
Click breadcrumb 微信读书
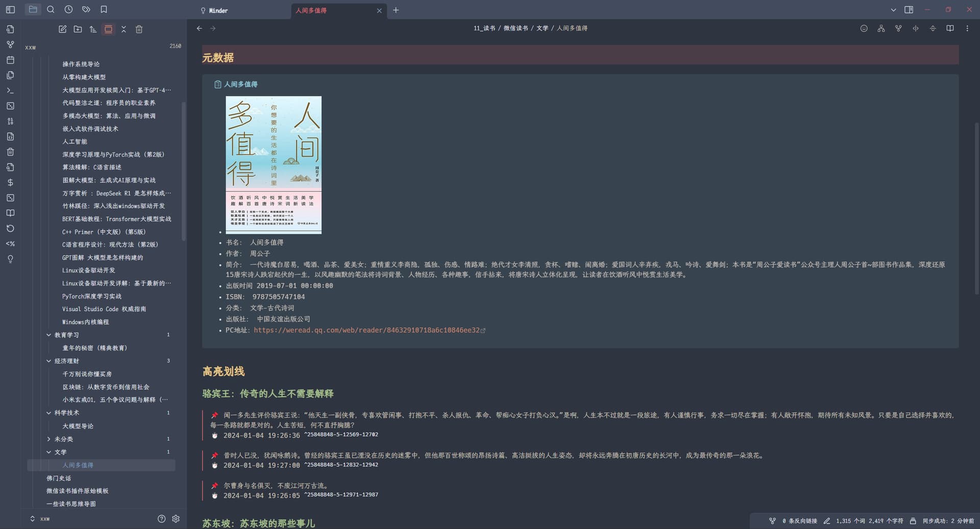516,28
